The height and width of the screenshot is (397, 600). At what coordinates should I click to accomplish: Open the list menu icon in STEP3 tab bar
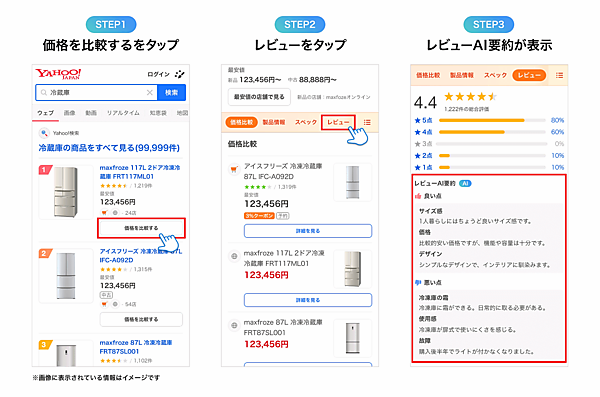point(559,75)
